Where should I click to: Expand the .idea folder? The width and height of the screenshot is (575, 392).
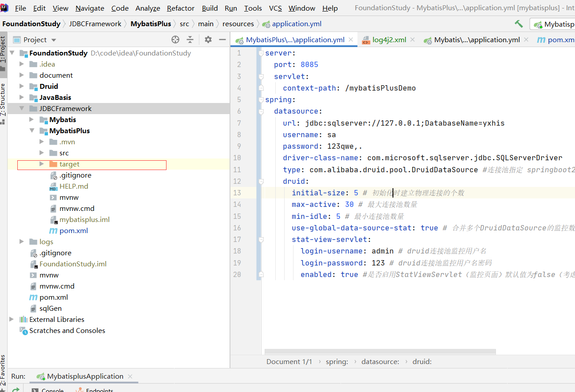(22, 64)
